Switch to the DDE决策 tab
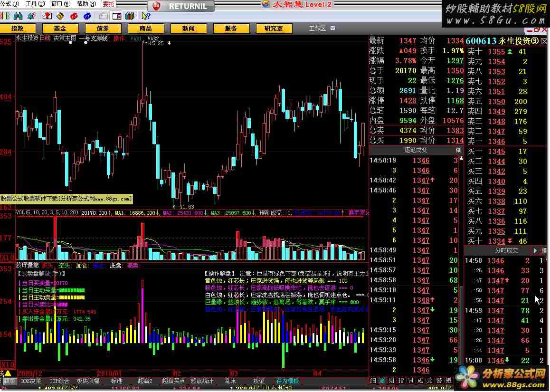Screen dimensions: 550x392 (x=31, y=381)
